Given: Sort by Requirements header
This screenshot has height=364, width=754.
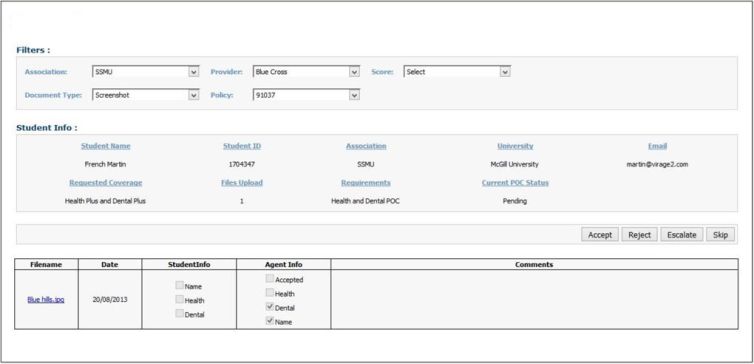Looking at the screenshot, I should (x=366, y=183).
